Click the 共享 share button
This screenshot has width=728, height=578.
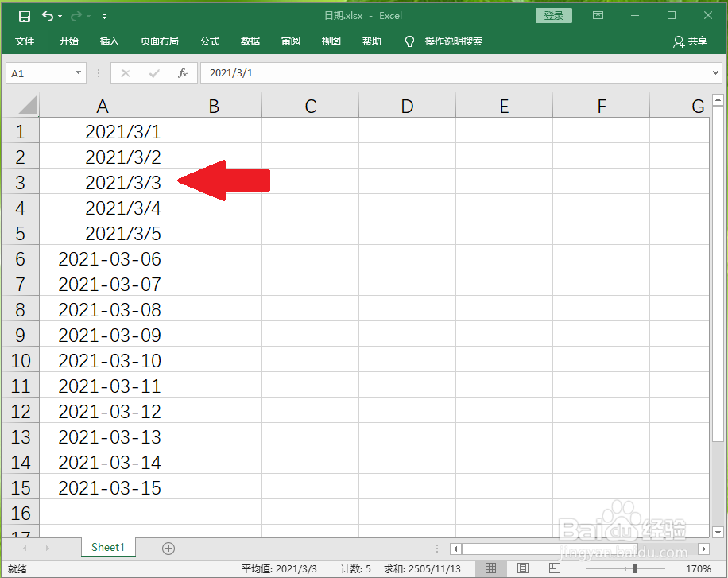690,41
